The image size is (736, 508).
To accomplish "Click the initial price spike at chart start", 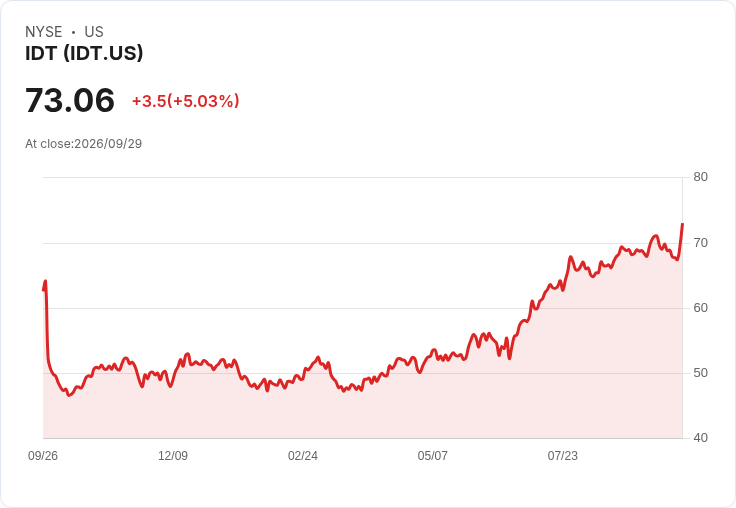I will pyautogui.click(x=45, y=281).
